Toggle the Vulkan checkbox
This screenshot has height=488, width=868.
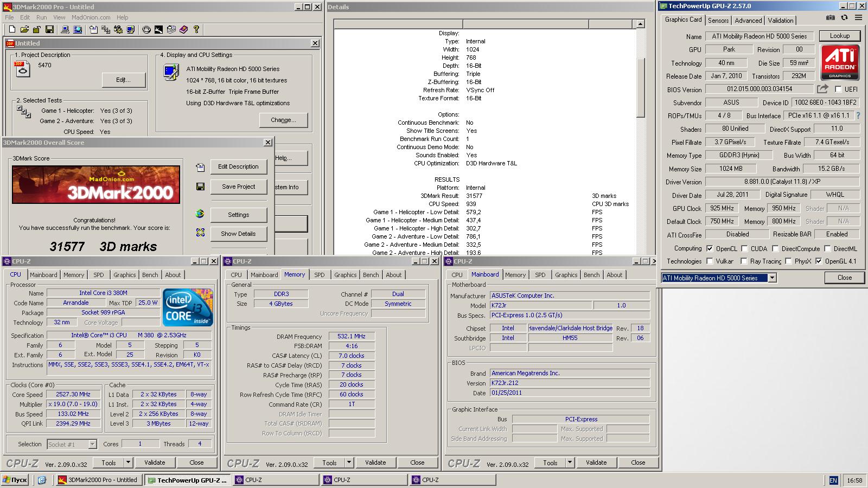(x=710, y=261)
